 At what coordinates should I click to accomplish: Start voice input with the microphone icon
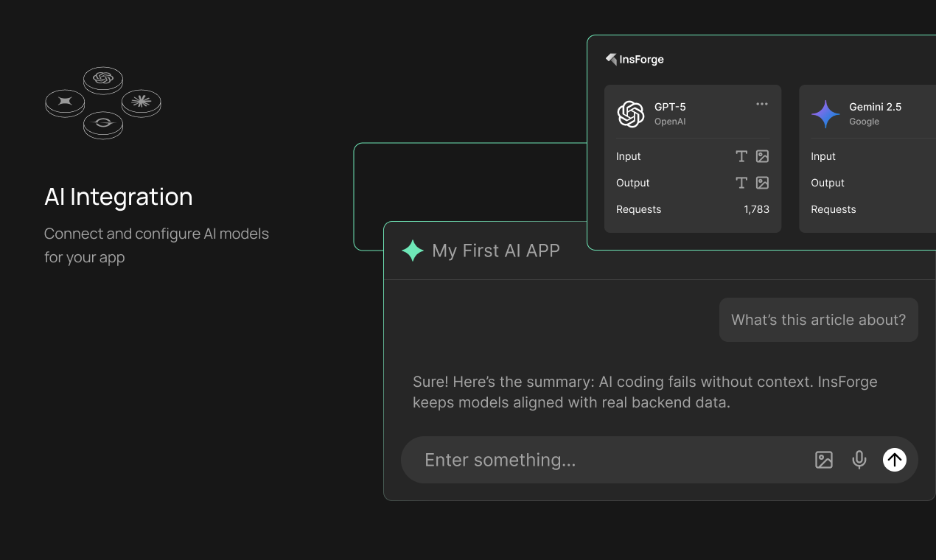[x=859, y=460]
